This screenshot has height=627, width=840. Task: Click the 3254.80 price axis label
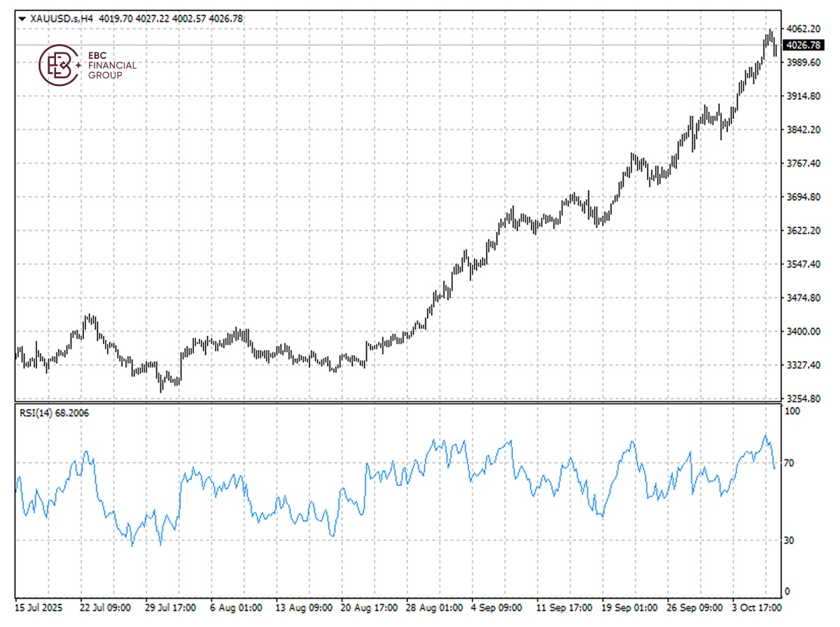803,399
